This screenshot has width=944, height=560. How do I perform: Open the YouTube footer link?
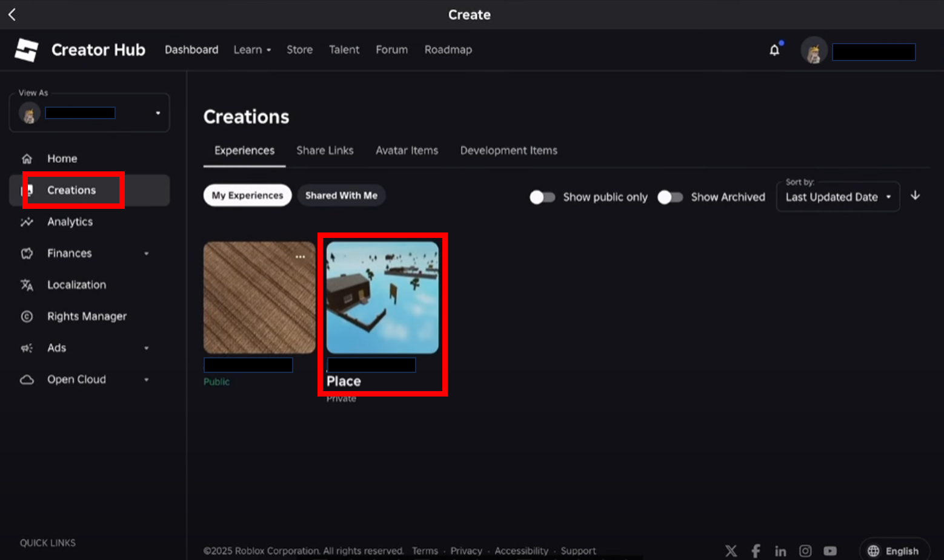pos(830,551)
